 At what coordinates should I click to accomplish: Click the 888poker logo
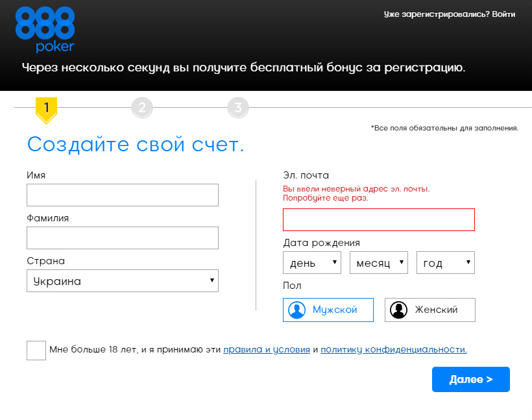tap(44, 29)
